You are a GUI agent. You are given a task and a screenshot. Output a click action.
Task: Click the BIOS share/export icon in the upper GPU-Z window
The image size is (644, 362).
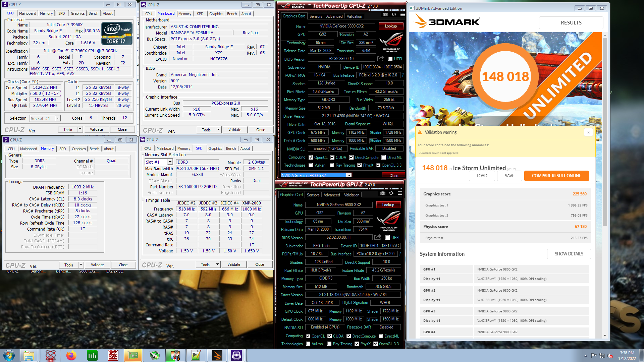(x=380, y=59)
